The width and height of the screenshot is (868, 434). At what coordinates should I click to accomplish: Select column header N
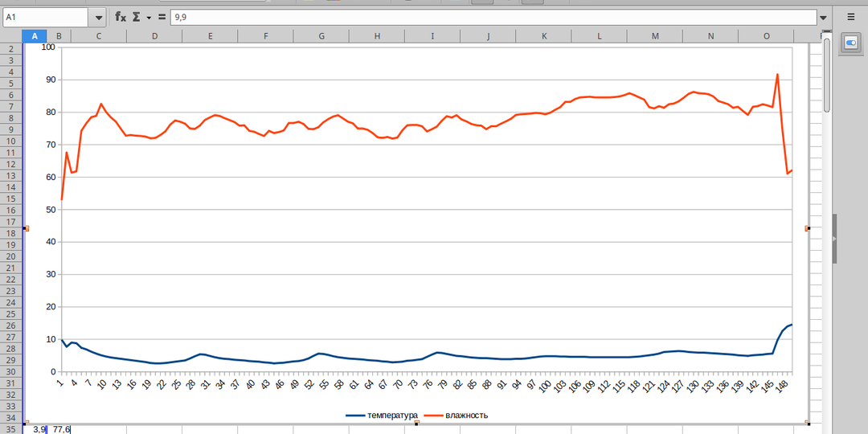[710, 36]
